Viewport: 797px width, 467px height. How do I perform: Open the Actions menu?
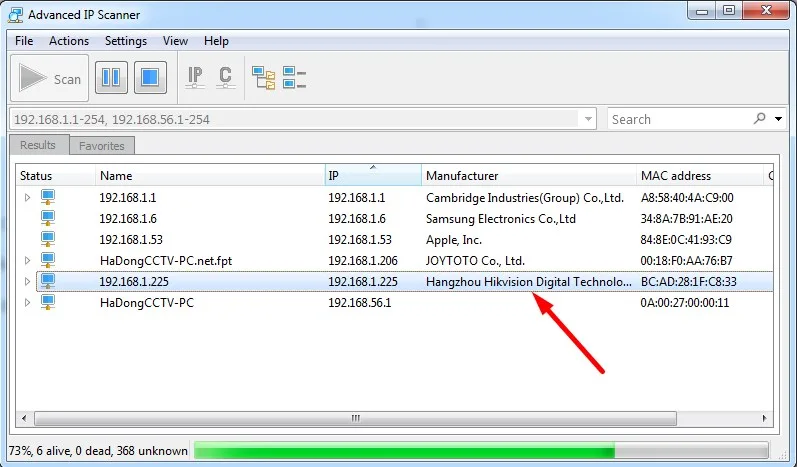69,41
